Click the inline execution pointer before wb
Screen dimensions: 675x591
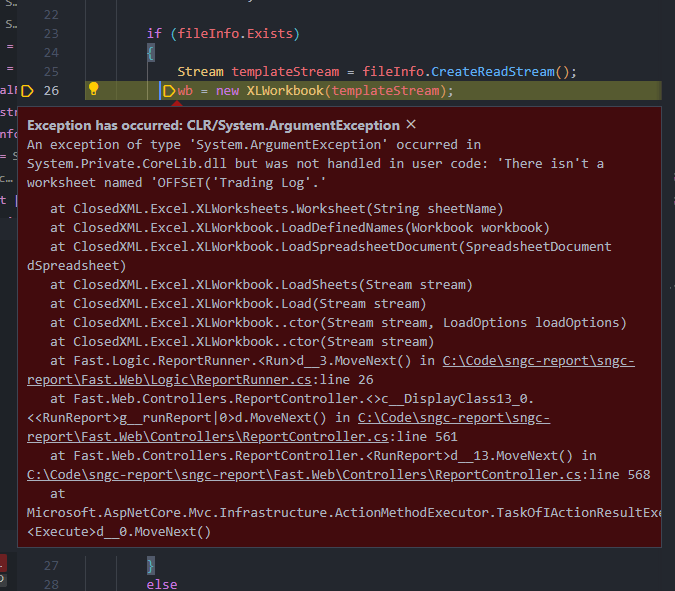click(x=169, y=91)
